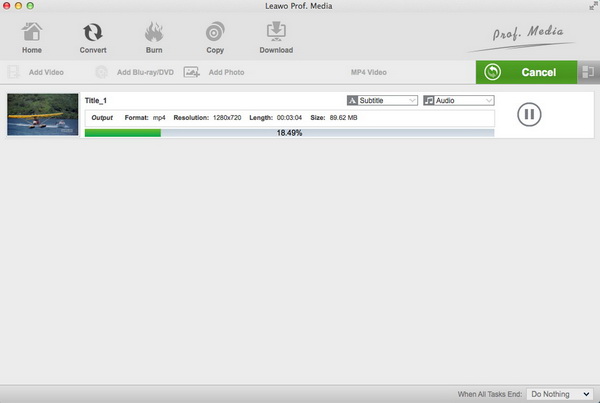600x403 pixels.
Task: Click the MP4 Video profile label
Action: coord(369,72)
